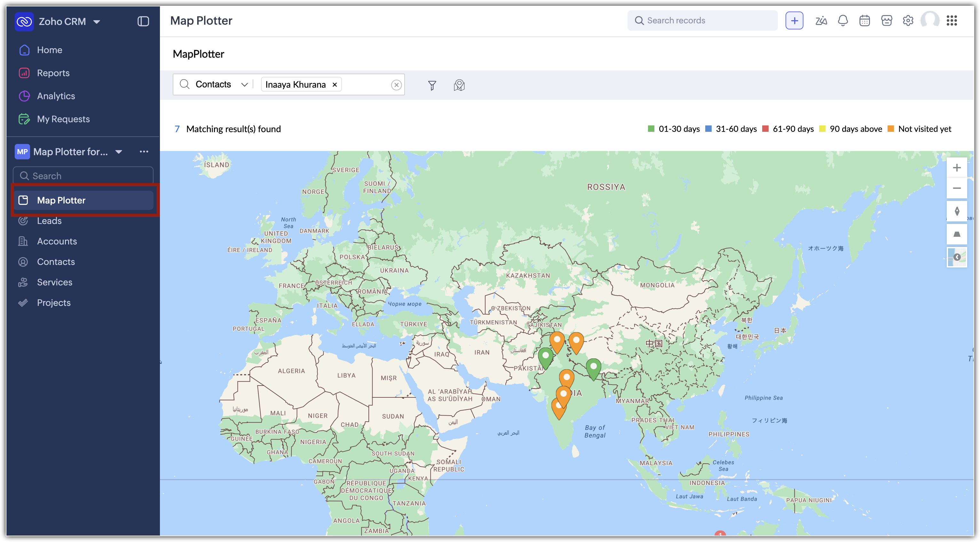Image resolution: width=980 pixels, height=542 pixels.
Task: Click the orange Not visited yet swatch
Action: click(x=890, y=129)
